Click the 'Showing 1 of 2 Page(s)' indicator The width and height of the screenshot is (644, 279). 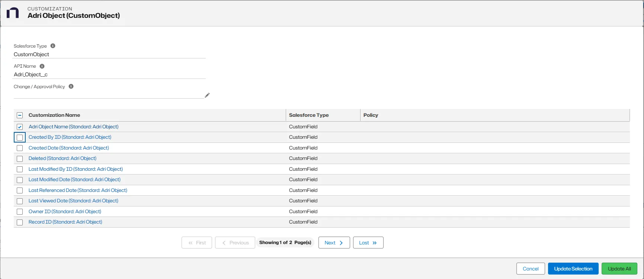[285, 243]
